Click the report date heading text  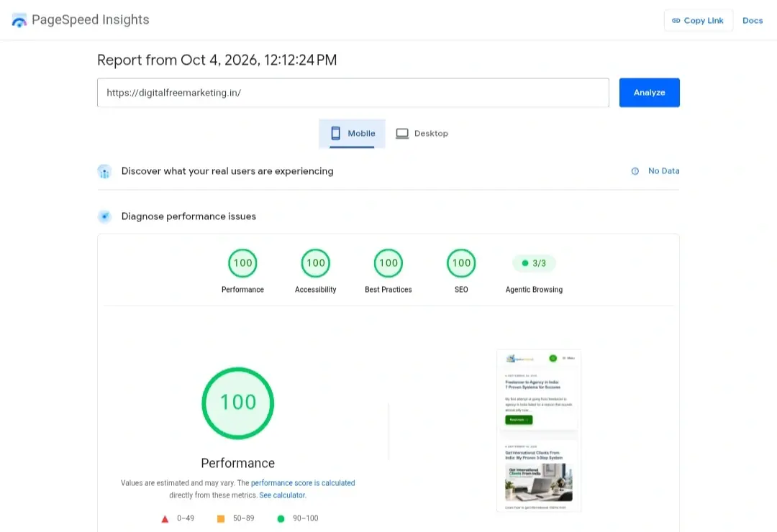pos(217,60)
